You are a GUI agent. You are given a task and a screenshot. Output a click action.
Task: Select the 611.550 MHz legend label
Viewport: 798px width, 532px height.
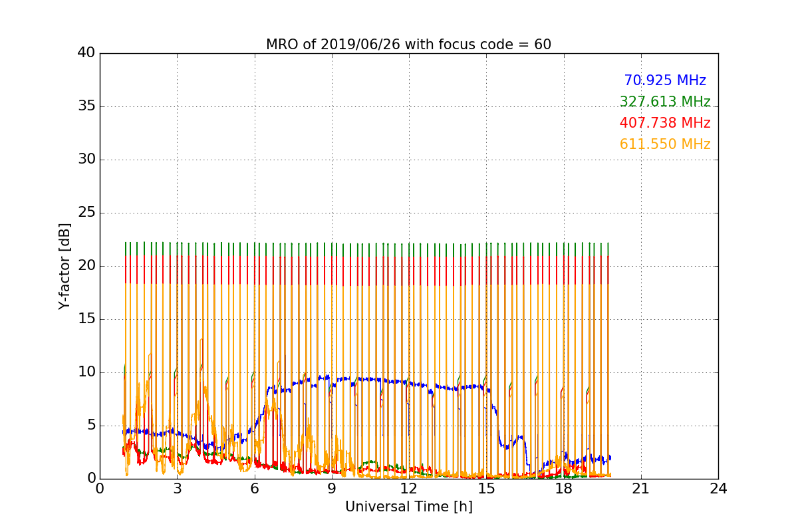[665, 144]
